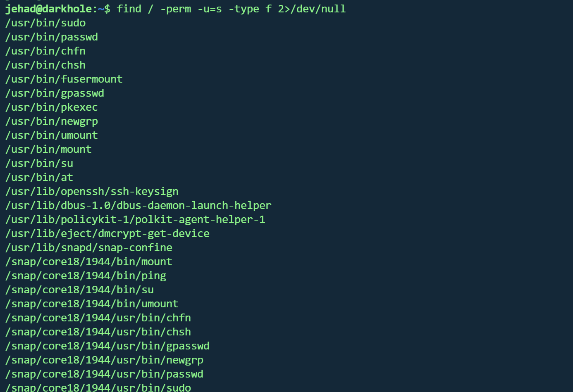The image size is (573, 392).
Task: Click the /usr/bin/pkexec path
Action: [x=52, y=107]
